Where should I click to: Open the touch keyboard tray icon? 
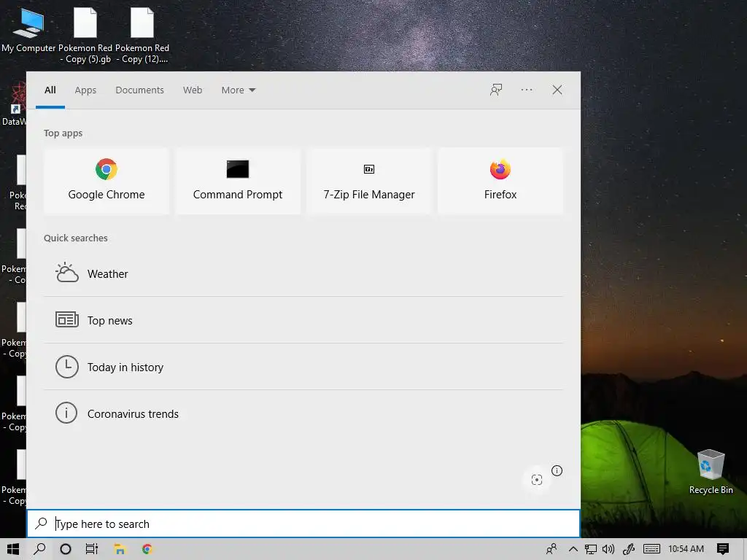click(x=651, y=549)
